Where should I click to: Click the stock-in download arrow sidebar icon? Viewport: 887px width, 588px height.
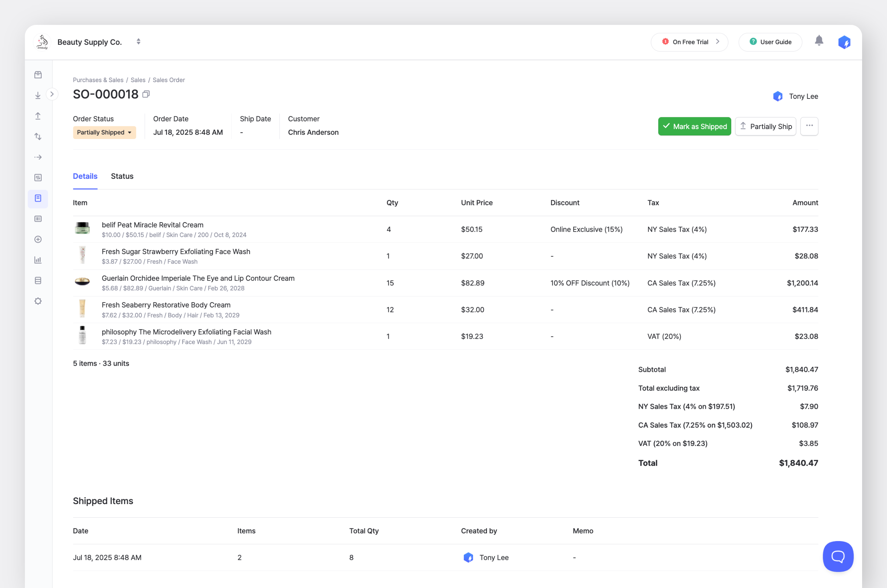38,95
